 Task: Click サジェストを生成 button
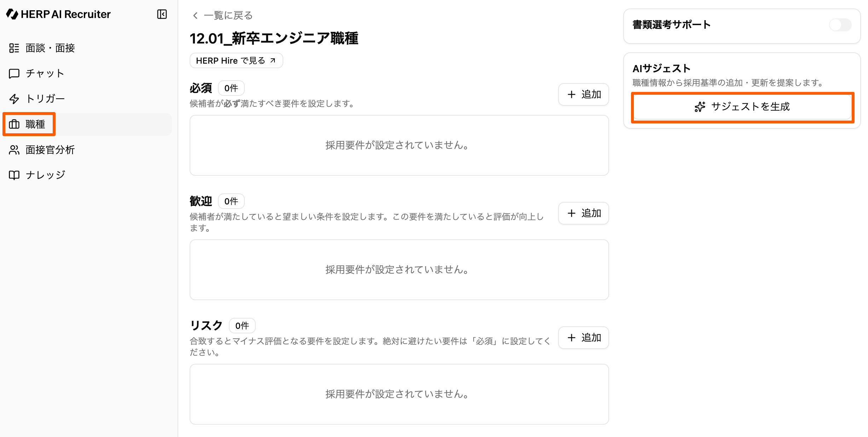(x=742, y=107)
